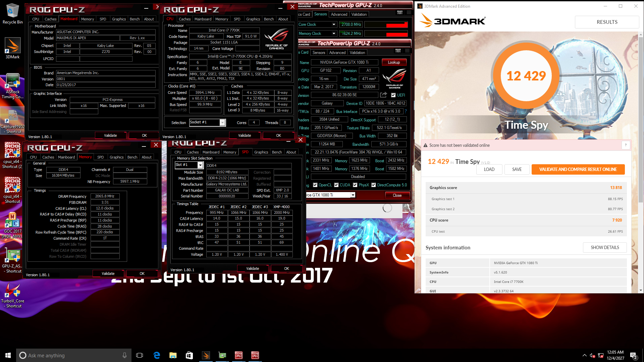Switch to Bench tab in CPU tab window
This screenshot has height=362, width=644.
pos(269,19)
